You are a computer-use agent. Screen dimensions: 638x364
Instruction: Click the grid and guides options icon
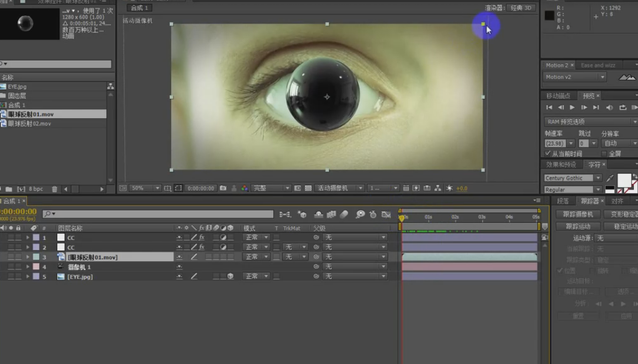point(167,188)
